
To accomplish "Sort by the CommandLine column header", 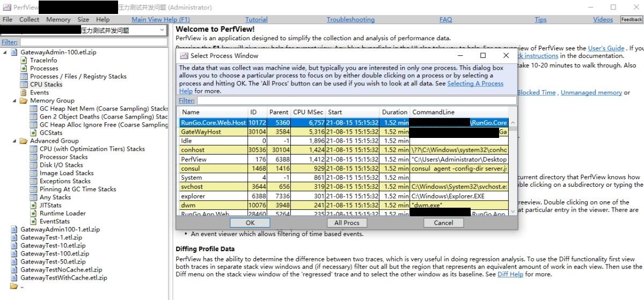I will [459, 112].
